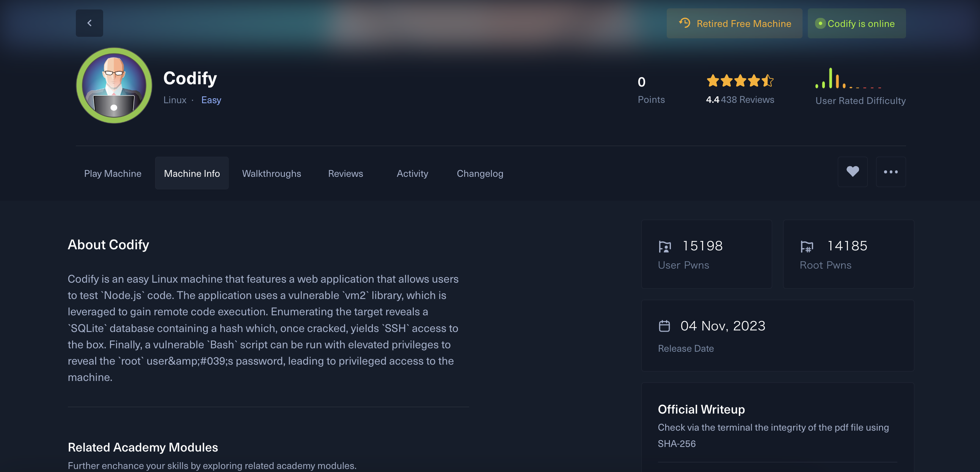The height and width of the screenshot is (472, 980).
Task: Select the Machine Info tab
Action: coord(192,173)
